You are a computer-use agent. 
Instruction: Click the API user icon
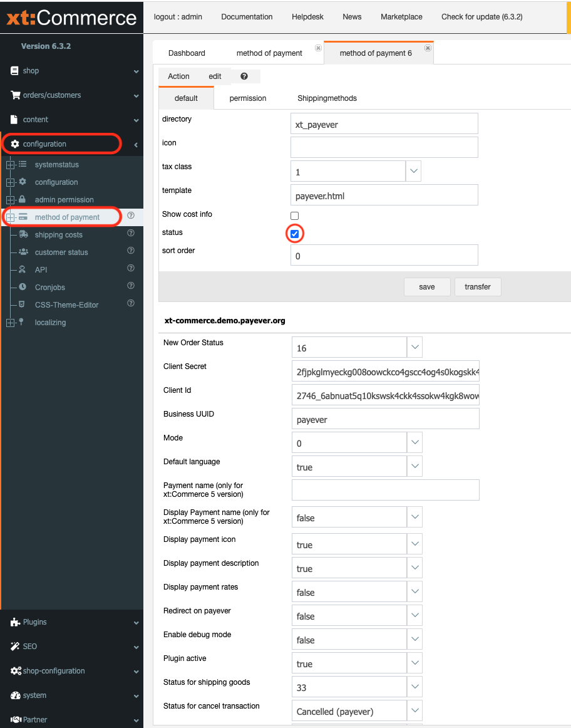pos(22,269)
